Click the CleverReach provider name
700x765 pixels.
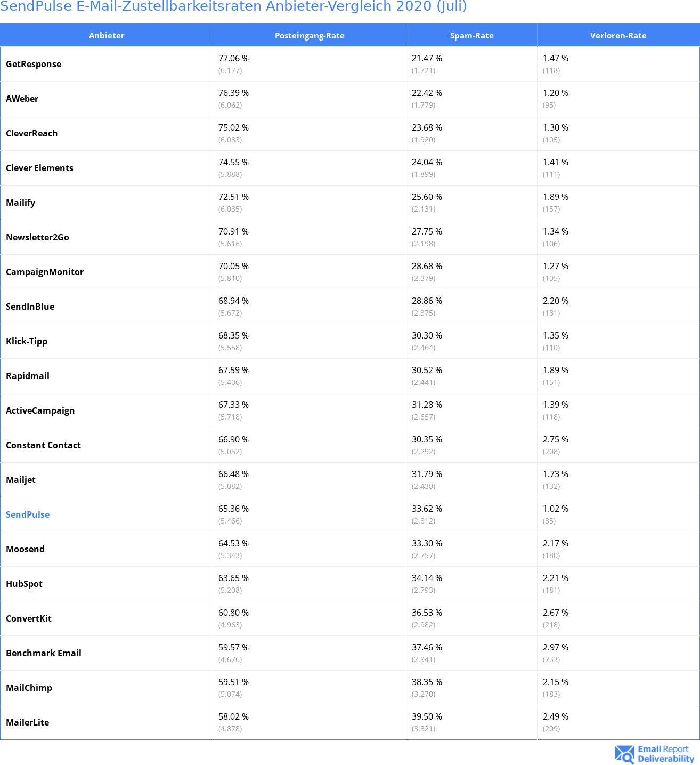[x=32, y=133]
